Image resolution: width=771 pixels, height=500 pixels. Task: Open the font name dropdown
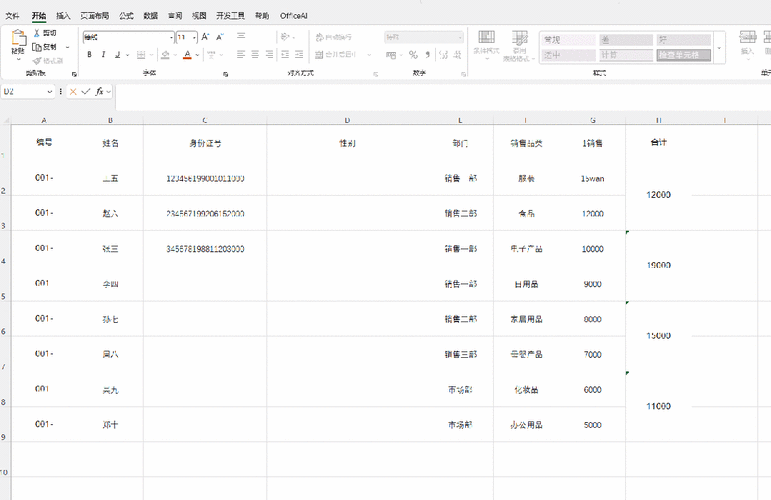(170, 37)
